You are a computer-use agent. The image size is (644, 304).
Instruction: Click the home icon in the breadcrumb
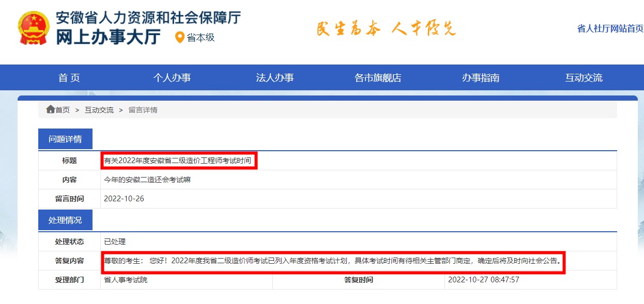point(50,109)
